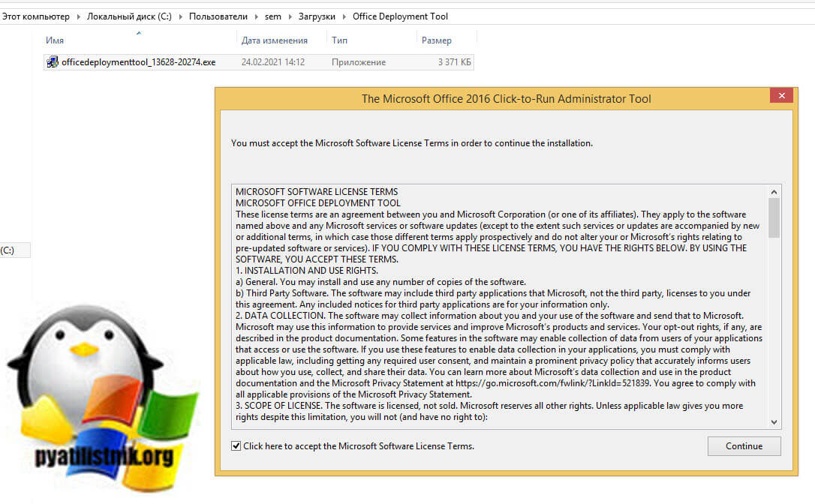This screenshot has height=504, width=815.
Task: Click 'Click here to accept' label text
Action: point(359,445)
